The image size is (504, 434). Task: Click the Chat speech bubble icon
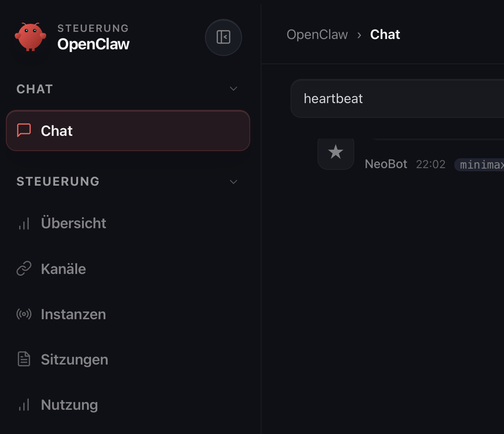tap(24, 130)
